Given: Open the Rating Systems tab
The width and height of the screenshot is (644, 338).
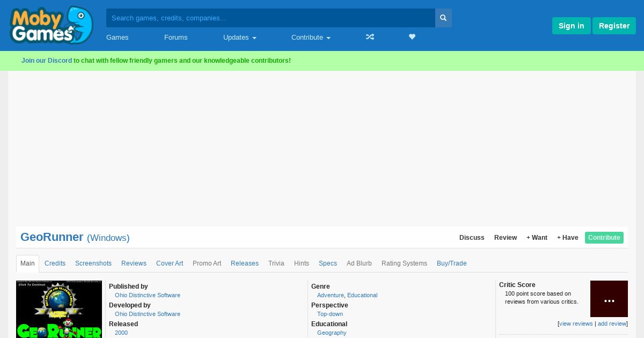Looking at the screenshot, I should click(x=404, y=263).
